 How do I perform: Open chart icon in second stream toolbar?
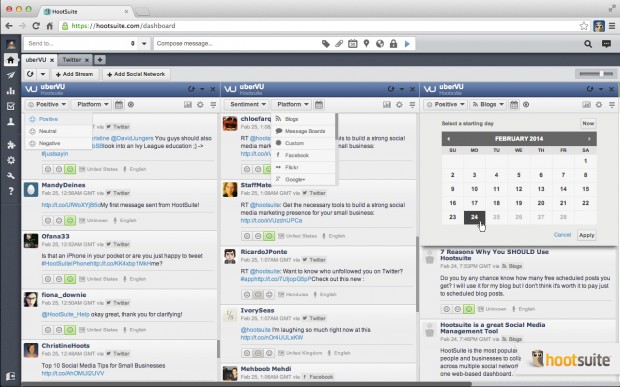tap(387, 104)
